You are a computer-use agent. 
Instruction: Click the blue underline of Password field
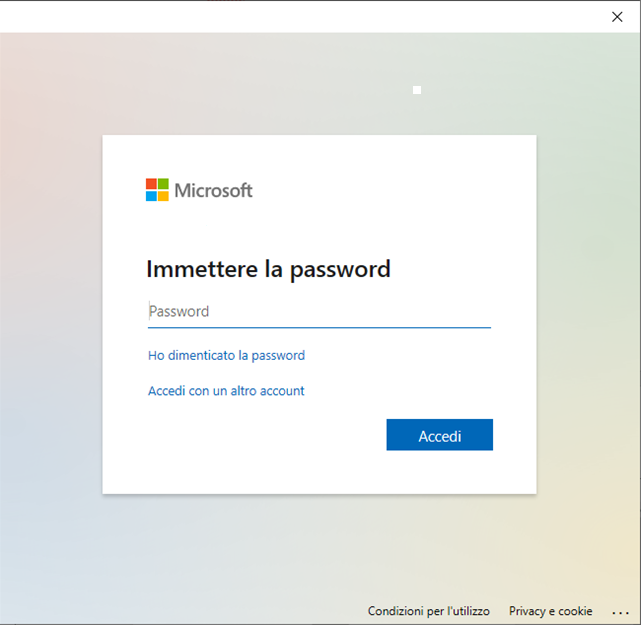coord(319,327)
